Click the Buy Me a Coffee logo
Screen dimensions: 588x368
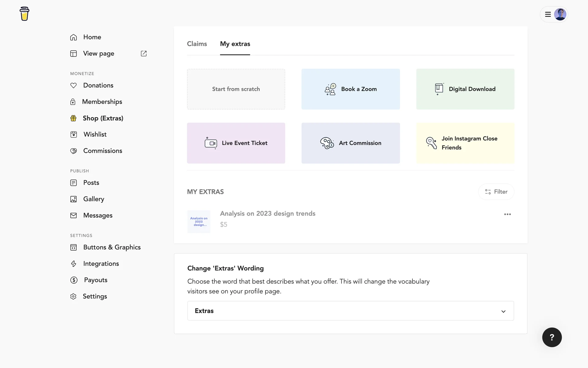pos(24,14)
